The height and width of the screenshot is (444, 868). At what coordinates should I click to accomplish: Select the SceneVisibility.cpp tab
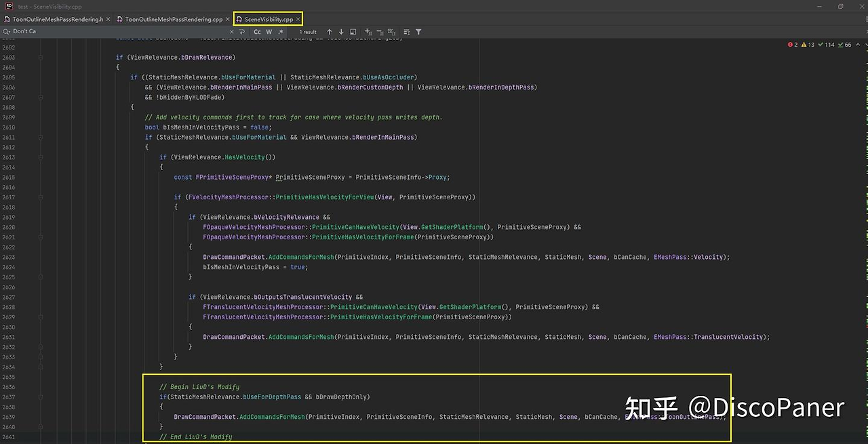(x=269, y=19)
